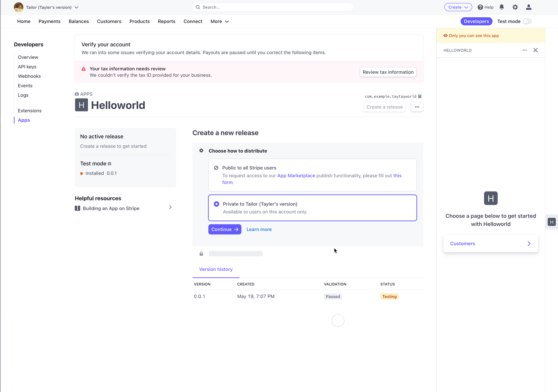Screen dimensions: 558x392
Task: Open the Create dropdown
Action: coord(458,7)
